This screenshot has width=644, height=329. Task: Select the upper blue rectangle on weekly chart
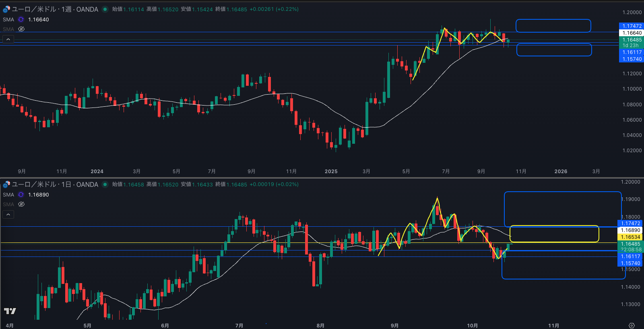[x=553, y=20]
